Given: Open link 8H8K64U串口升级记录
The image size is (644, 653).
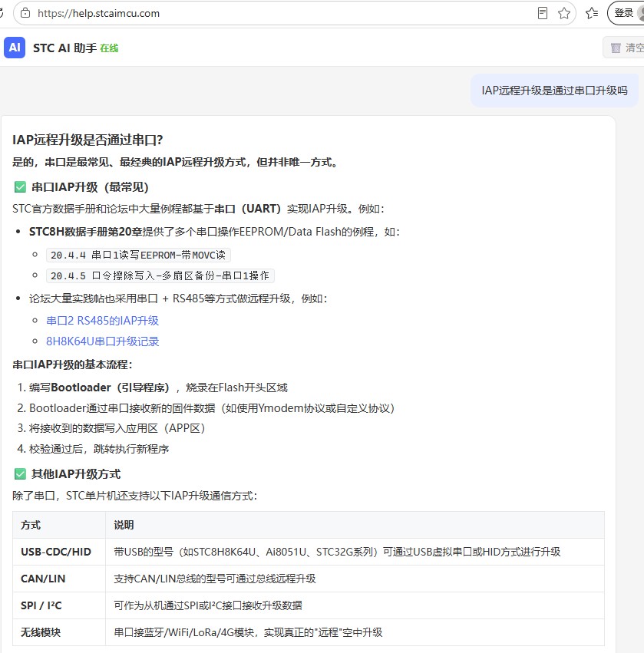Looking at the screenshot, I should pos(103,341).
